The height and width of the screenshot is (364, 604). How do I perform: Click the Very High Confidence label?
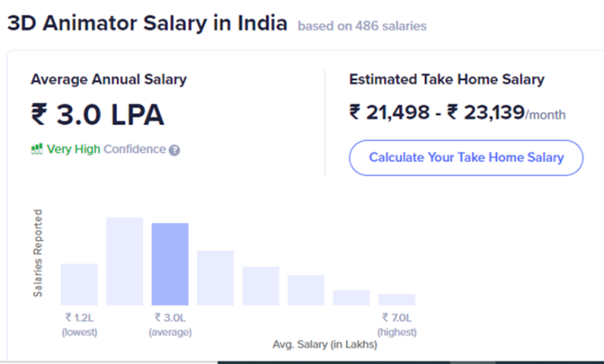coord(106,149)
